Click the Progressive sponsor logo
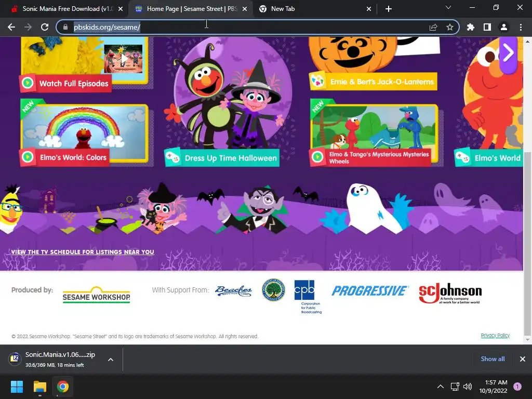The image size is (532, 399). tap(370, 291)
